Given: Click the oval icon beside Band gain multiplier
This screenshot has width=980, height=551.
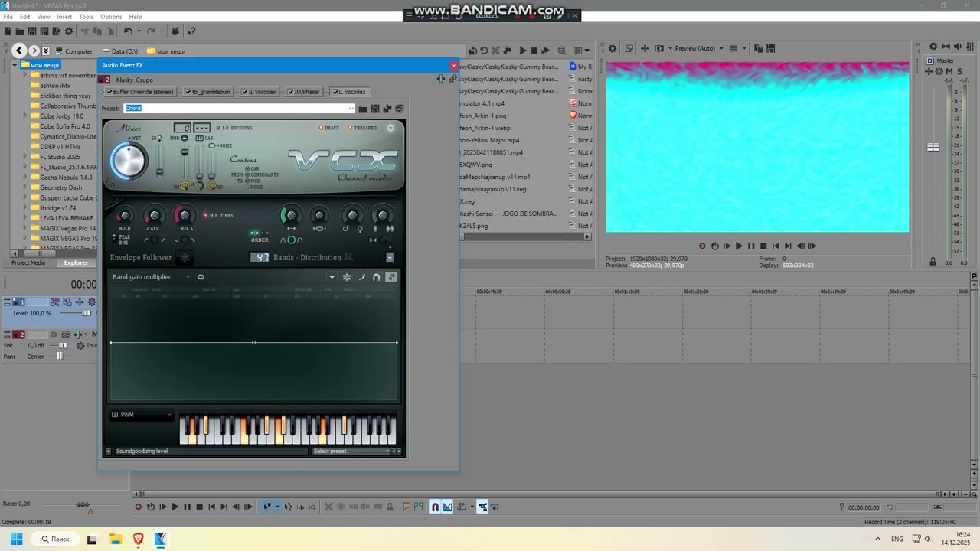Looking at the screenshot, I should click(201, 277).
